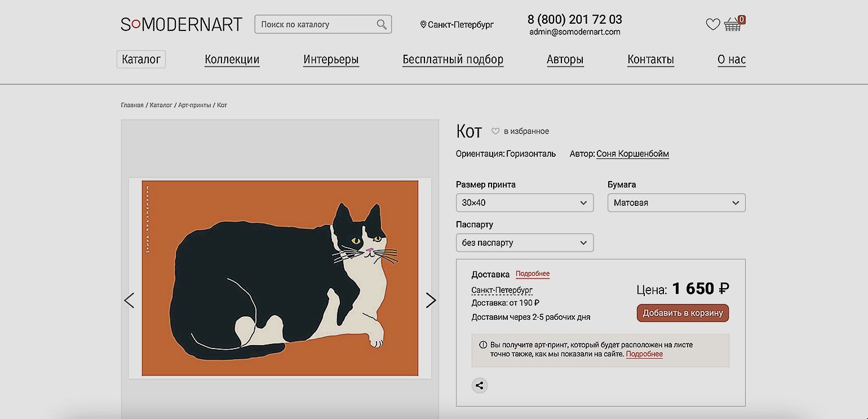Click the phone number 8 (800) 201 72 03
868x419 pixels.
pos(575,19)
